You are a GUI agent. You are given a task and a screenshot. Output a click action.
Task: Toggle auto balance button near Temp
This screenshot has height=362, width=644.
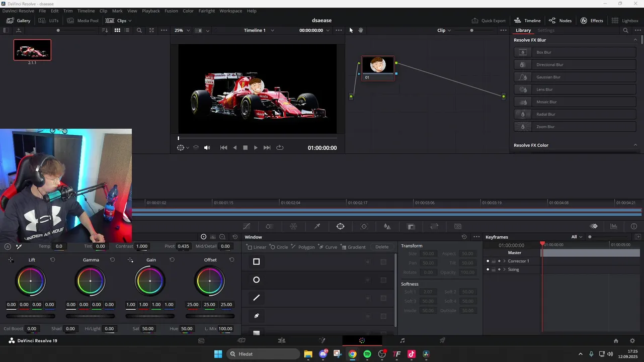click(8, 246)
